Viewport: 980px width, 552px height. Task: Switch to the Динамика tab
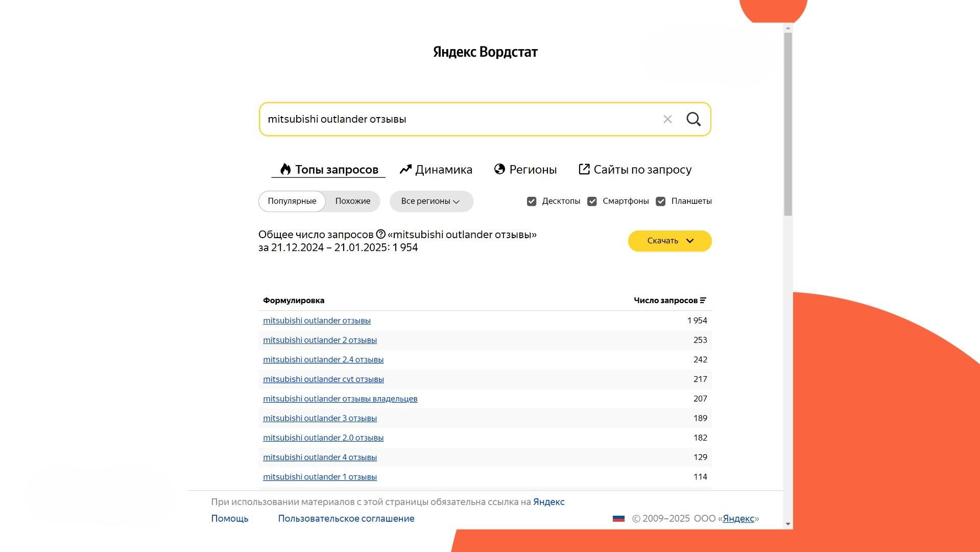(436, 170)
